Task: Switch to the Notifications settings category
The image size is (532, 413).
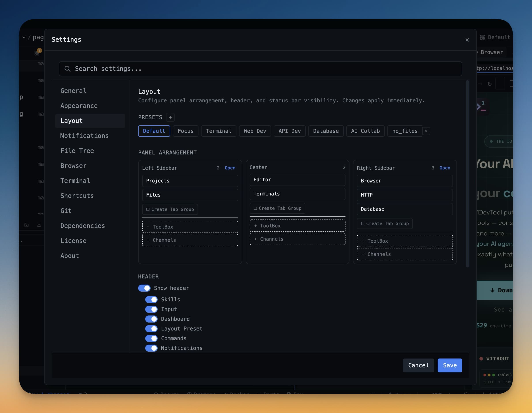Action: tap(85, 136)
